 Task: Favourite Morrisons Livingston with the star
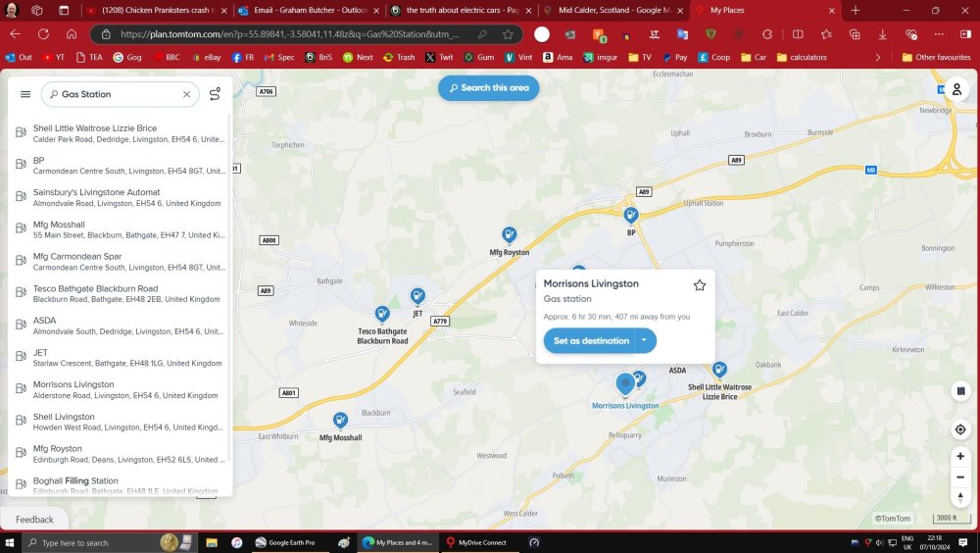click(700, 285)
